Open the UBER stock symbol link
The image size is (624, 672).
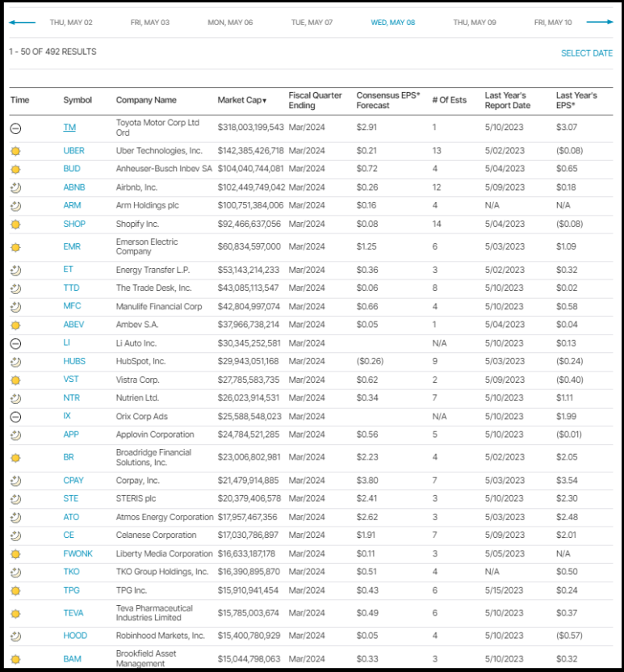coord(73,150)
